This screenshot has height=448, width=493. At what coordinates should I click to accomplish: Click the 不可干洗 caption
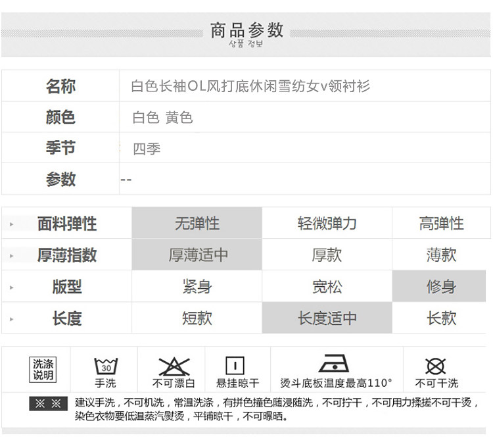(436, 383)
